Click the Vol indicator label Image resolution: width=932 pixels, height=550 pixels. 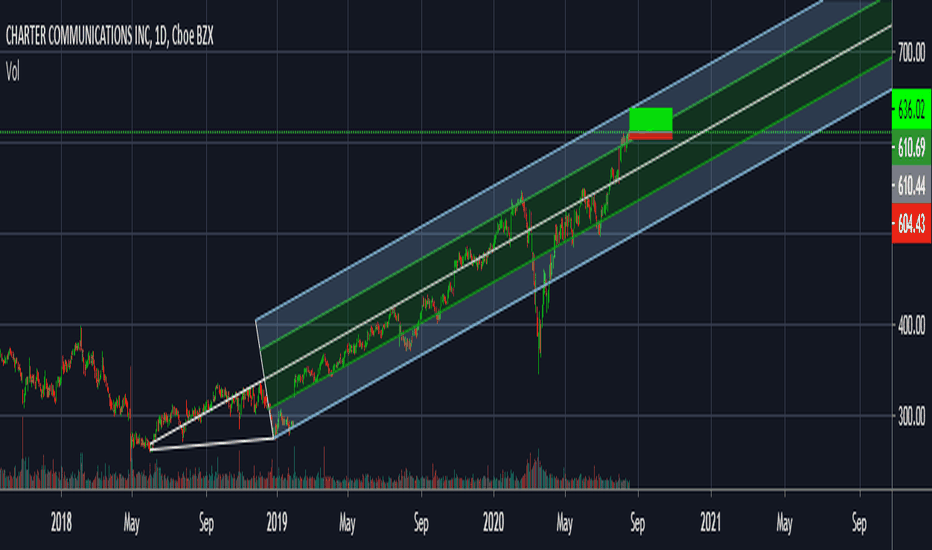(x=12, y=72)
